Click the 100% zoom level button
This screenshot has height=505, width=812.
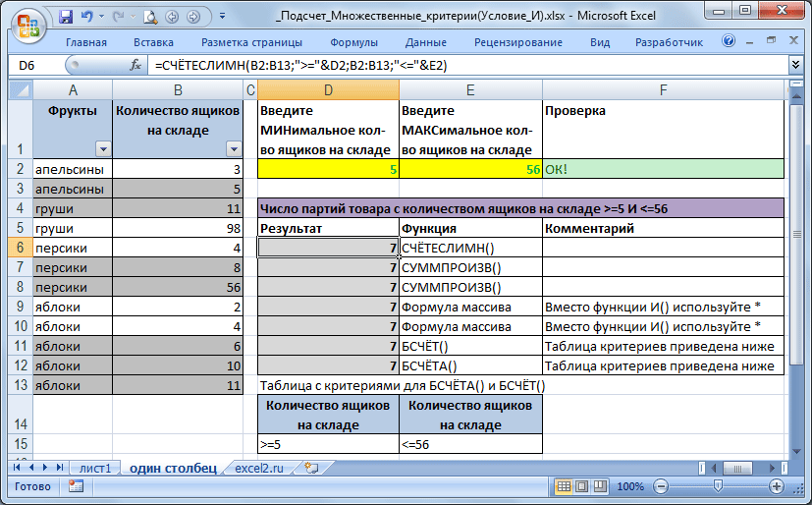coord(630,486)
